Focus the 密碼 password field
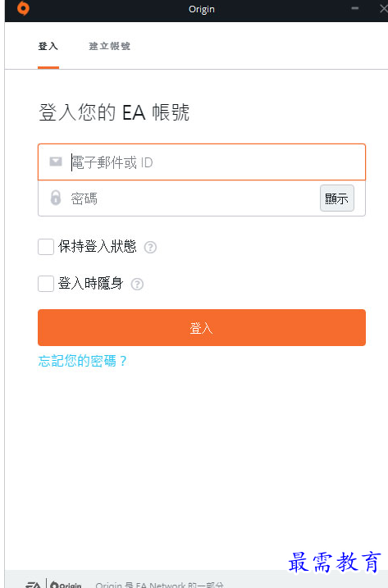Screen dimensions: 388x588 click(x=179, y=198)
